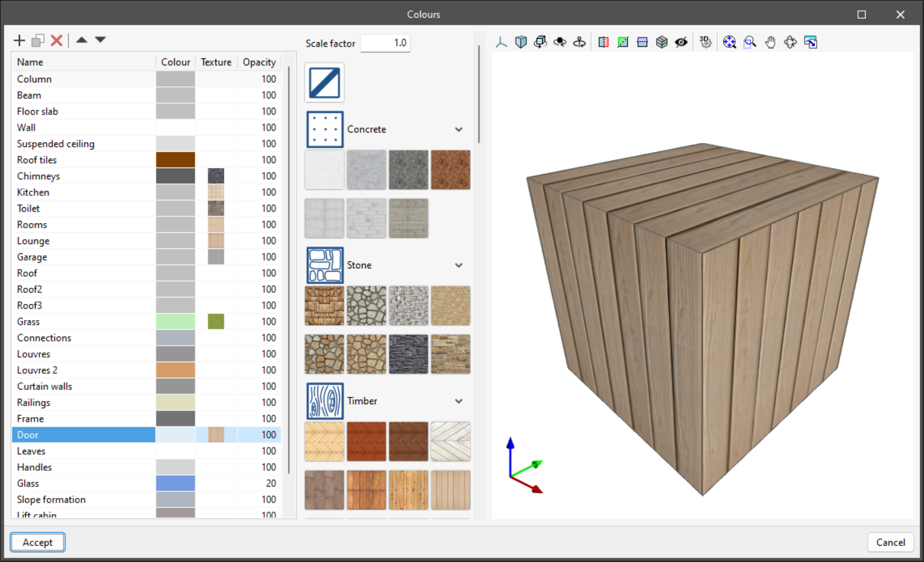Activate the orbit rotation tool
The height and width of the screenshot is (562, 924).
pos(790,41)
